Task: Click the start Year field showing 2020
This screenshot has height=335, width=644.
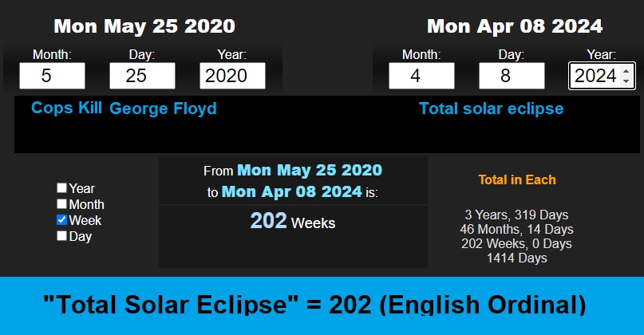Action: pos(232,76)
